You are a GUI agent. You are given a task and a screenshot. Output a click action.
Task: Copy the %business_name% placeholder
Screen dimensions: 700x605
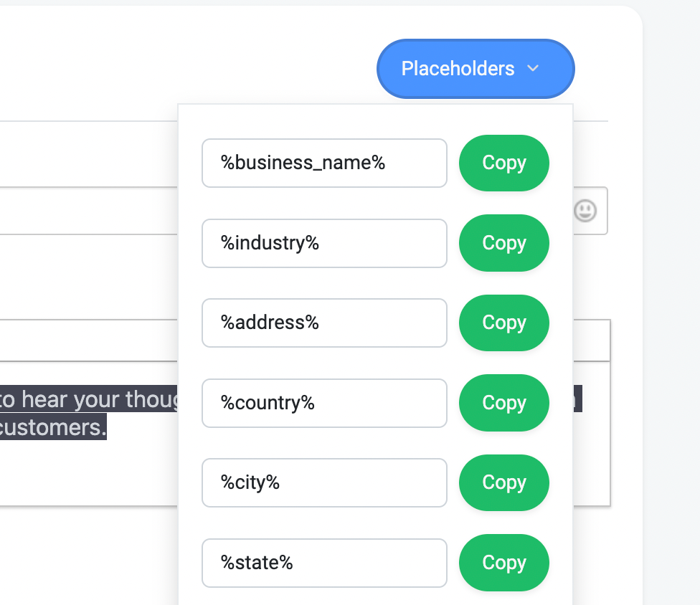tap(504, 163)
